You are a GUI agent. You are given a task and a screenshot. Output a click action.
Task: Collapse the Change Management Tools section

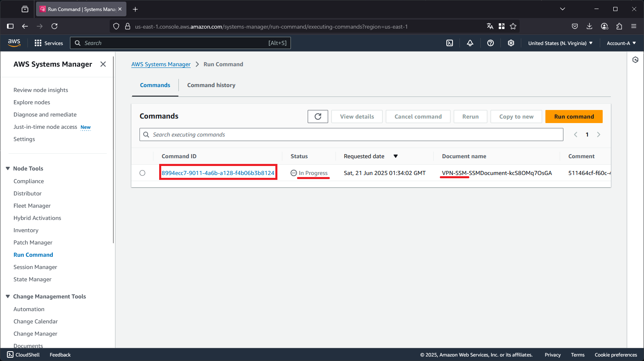8,296
